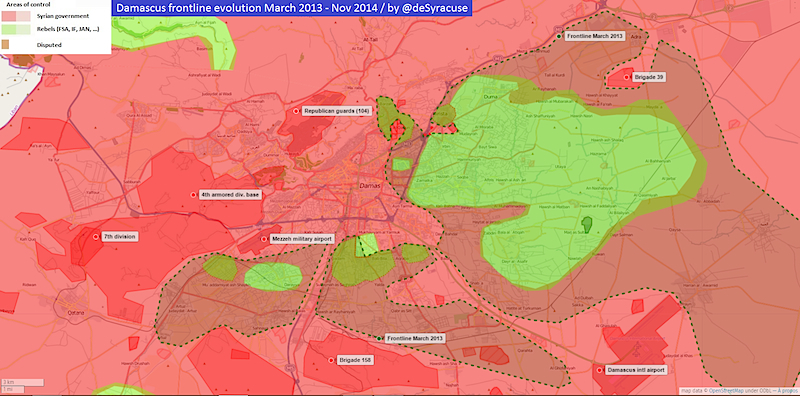
Task: Click the Republican guards (104) marker dot
Action: 295,111
